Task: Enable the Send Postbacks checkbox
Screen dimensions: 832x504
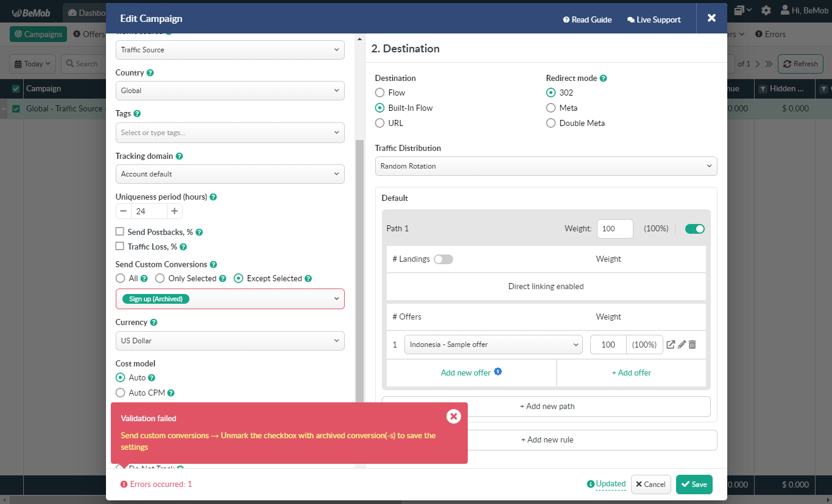Action: pyautogui.click(x=120, y=232)
